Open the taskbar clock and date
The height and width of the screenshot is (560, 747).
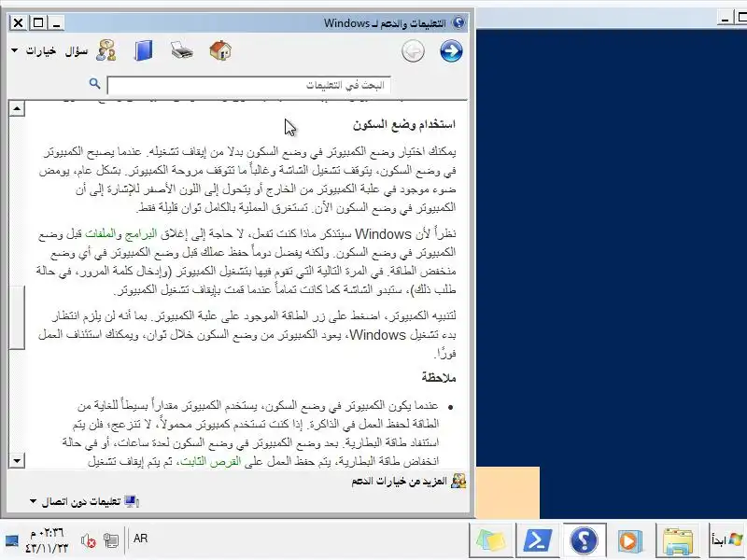point(46,540)
